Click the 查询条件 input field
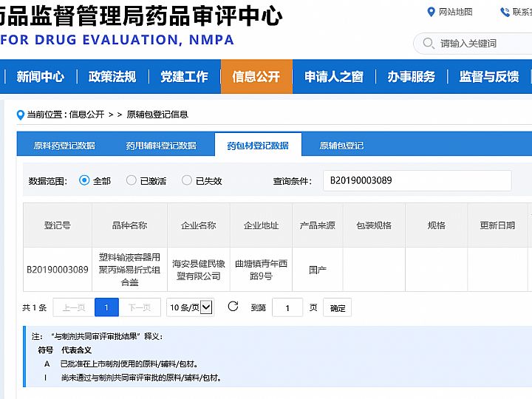This screenshot has width=532, height=399. pyautogui.click(x=417, y=180)
